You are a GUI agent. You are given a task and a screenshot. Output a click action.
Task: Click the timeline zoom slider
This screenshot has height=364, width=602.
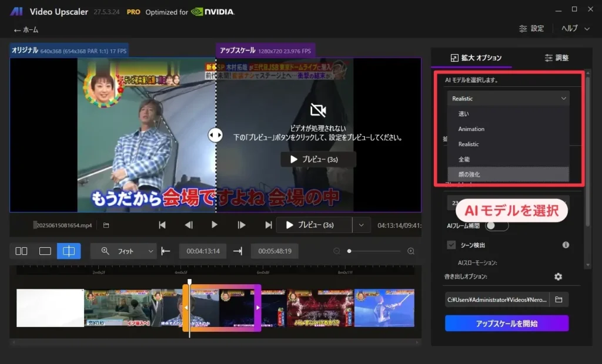pyautogui.click(x=374, y=251)
